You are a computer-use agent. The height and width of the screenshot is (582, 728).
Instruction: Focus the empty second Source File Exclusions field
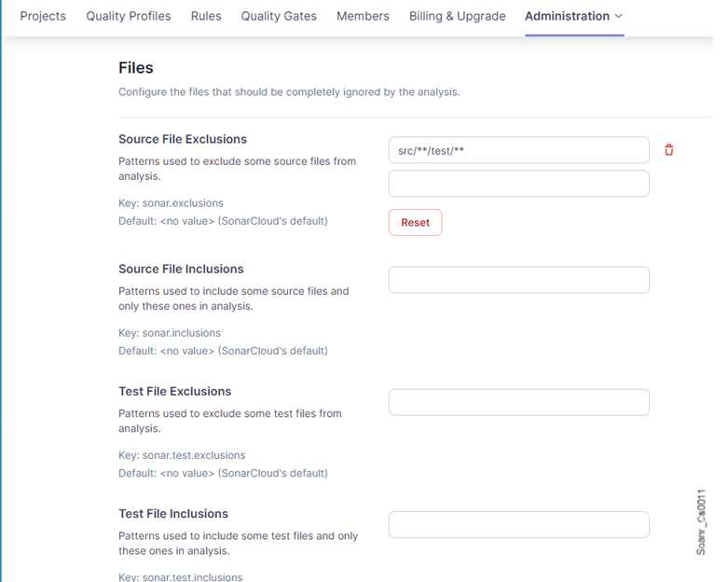click(x=518, y=184)
